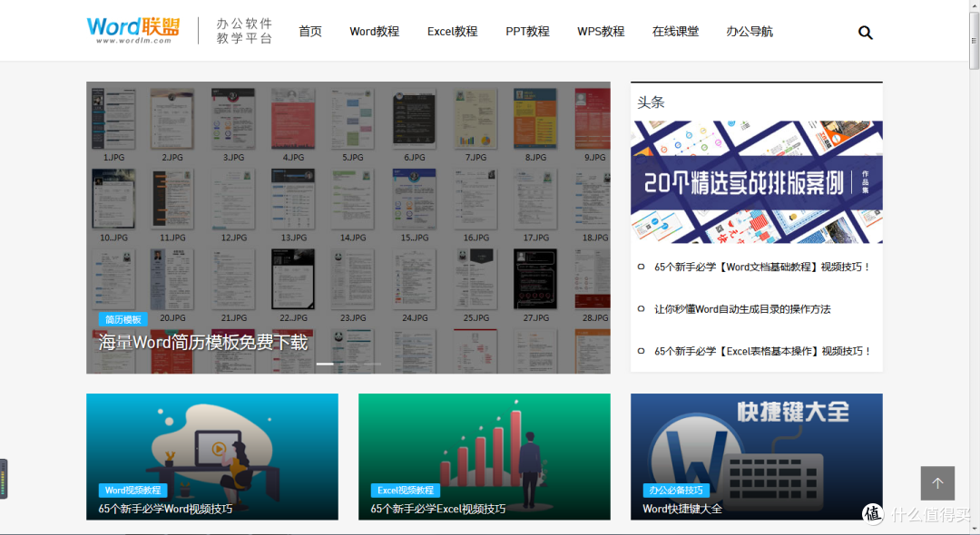Click the 办公软件教学平台 tagline text
Viewport: 980px width, 535px height.
click(244, 31)
